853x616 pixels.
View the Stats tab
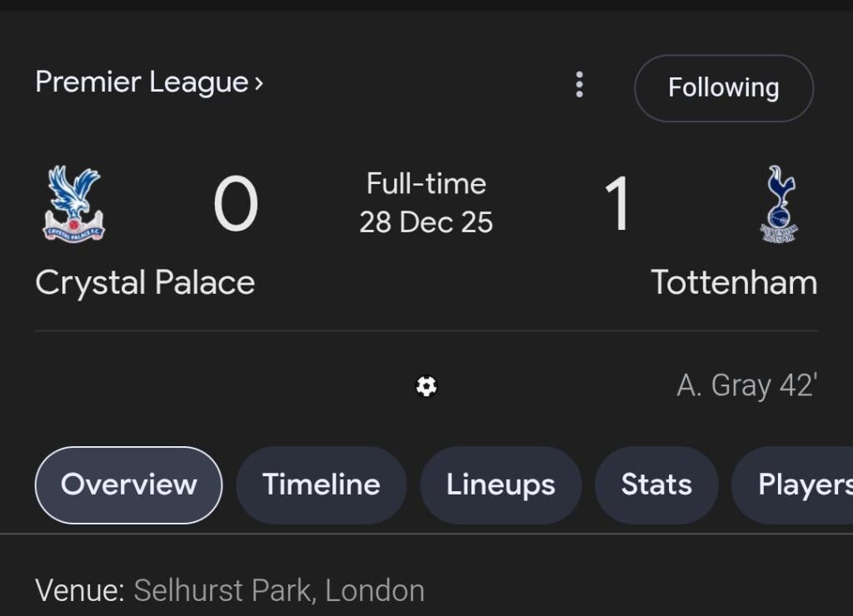[x=656, y=484]
